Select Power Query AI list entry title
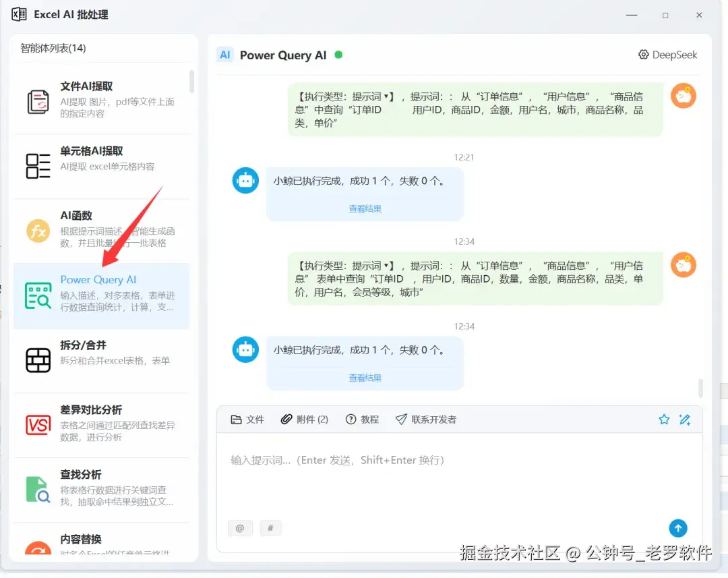This screenshot has height=578, width=728. click(x=98, y=280)
